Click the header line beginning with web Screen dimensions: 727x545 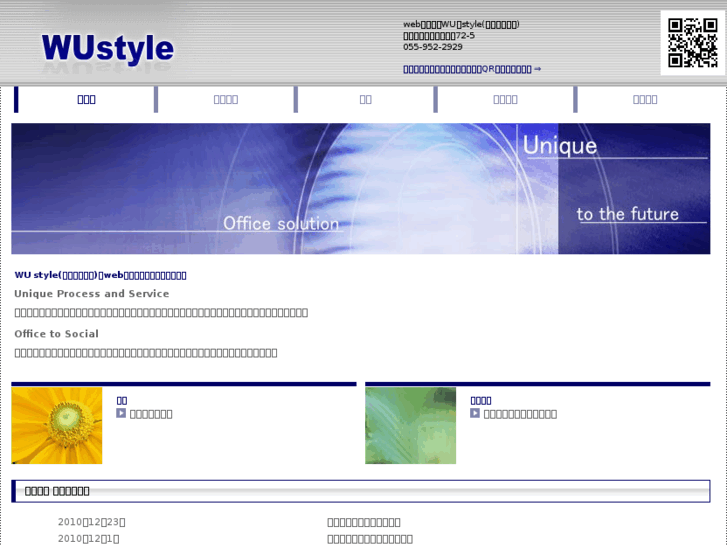click(x=461, y=24)
